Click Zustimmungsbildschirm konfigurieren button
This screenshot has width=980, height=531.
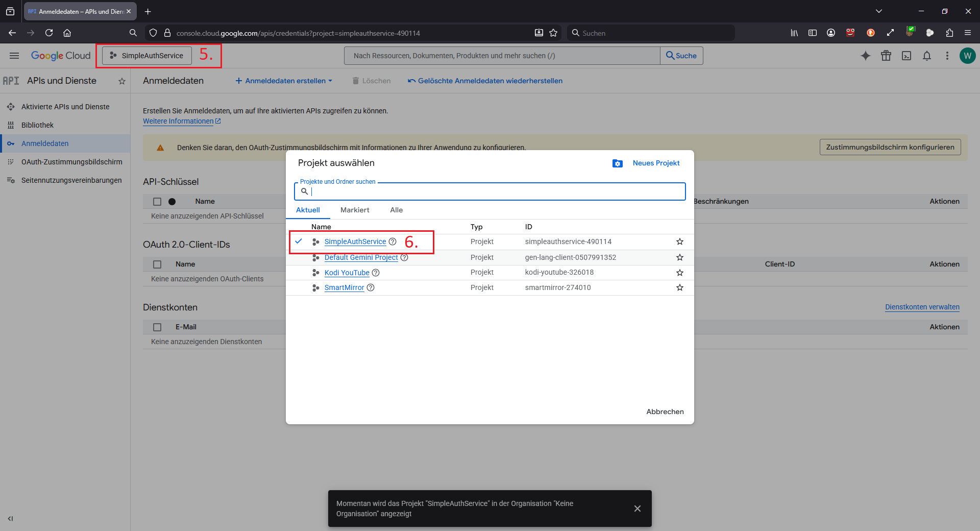[890, 147]
